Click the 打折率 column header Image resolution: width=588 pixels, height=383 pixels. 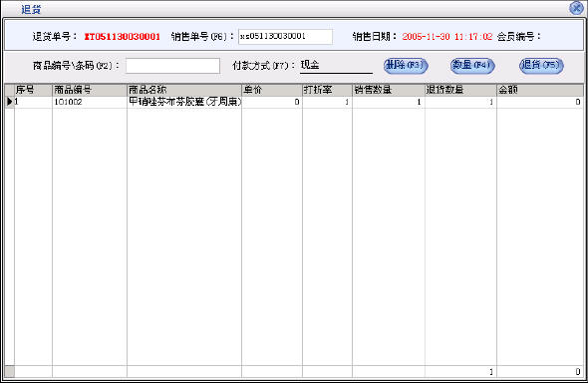point(327,90)
